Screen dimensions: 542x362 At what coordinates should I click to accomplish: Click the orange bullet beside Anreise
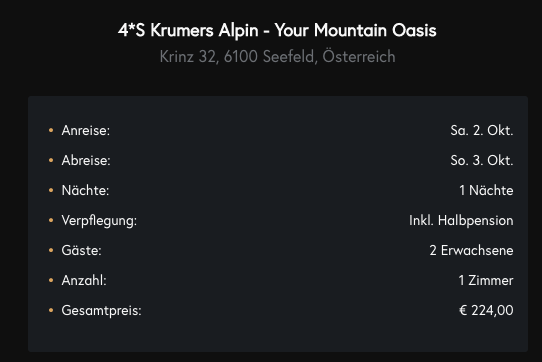click(51, 130)
